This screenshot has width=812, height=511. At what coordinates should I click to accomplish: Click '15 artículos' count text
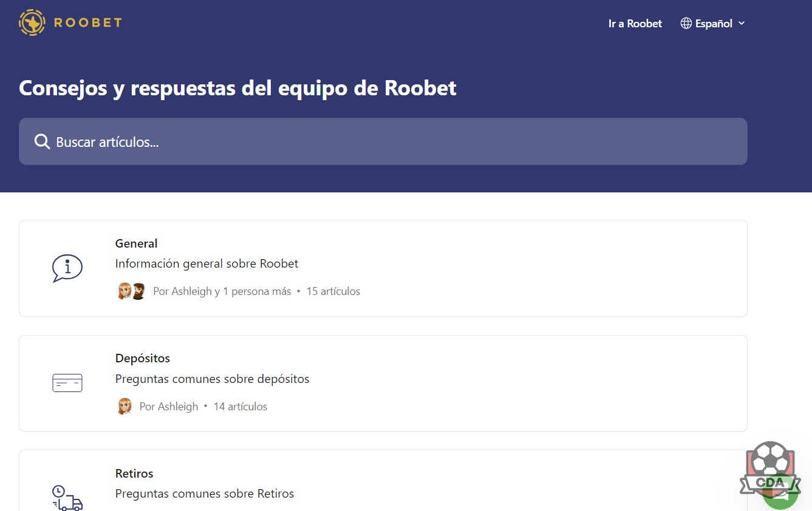(333, 291)
